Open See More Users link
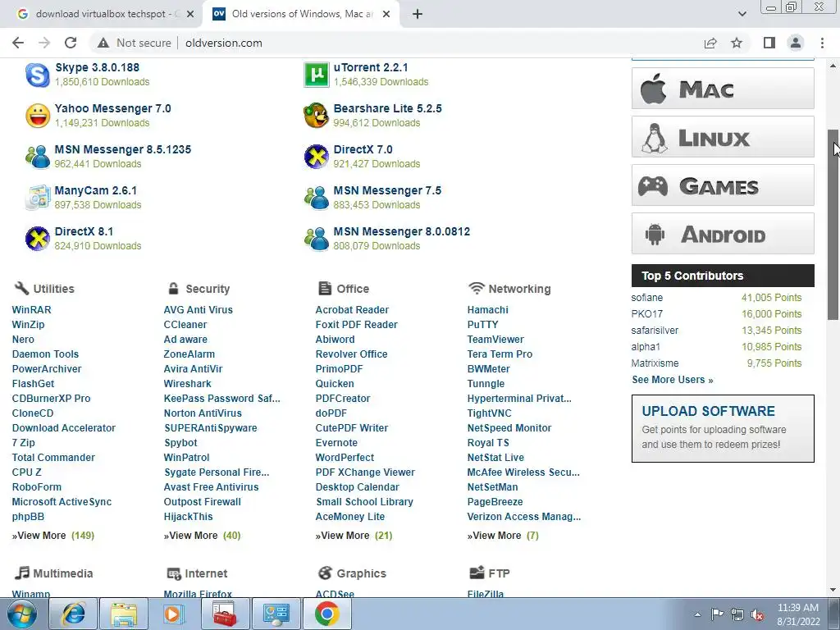 pos(673,380)
